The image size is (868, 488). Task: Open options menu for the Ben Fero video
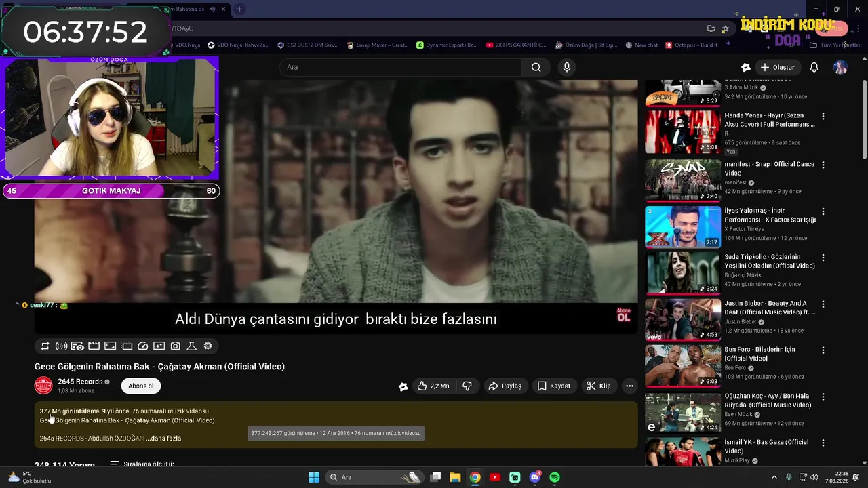(x=823, y=350)
